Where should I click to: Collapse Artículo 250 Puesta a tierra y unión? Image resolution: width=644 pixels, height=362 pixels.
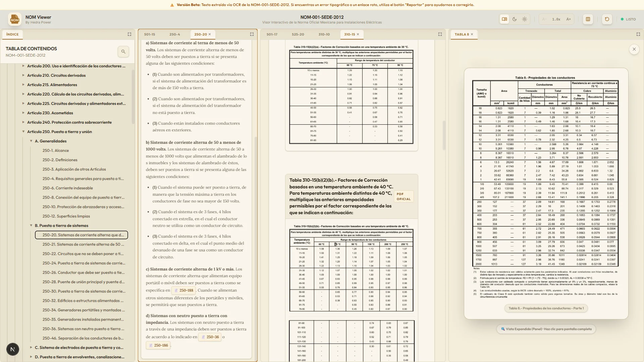tap(23, 132)
